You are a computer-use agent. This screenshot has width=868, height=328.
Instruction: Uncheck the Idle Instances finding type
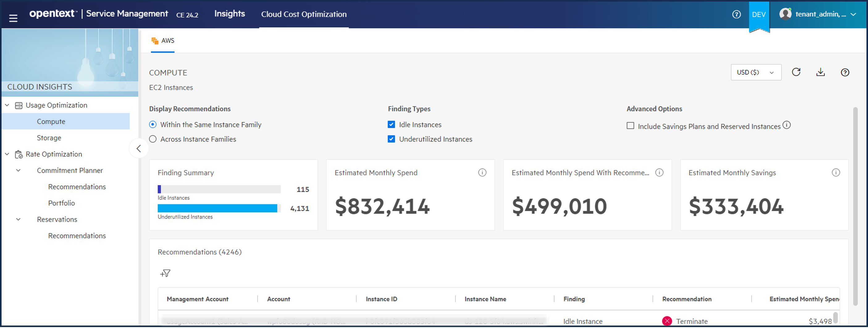(391, 124)
